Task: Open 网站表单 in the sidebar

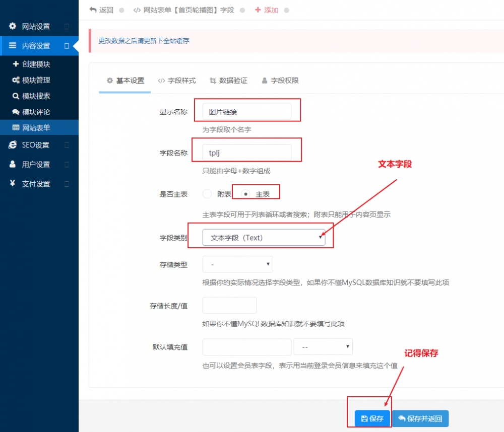Action: [x=39, y=127]
